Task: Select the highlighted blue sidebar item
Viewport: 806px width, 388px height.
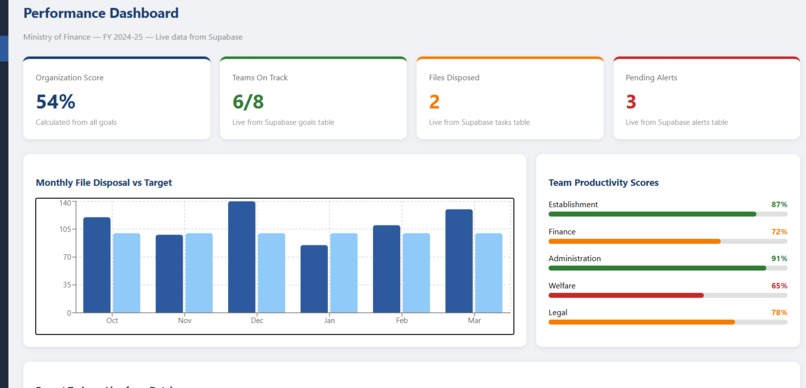Action: 4,49
